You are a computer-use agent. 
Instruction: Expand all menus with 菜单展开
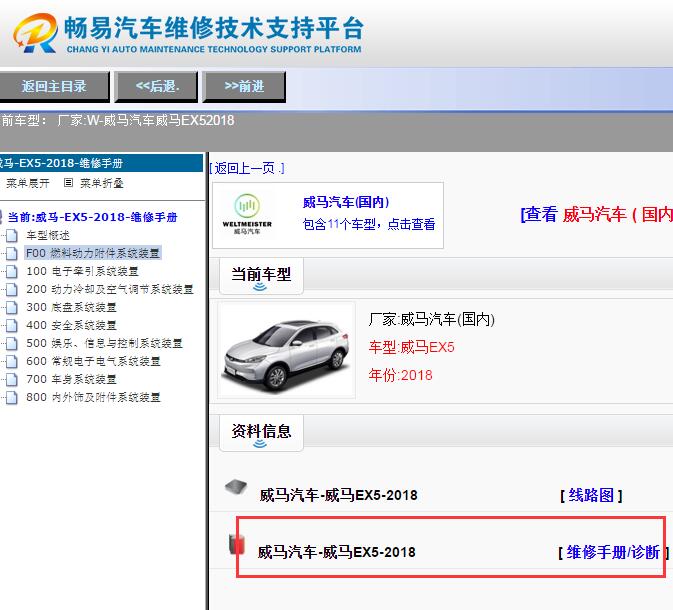point(27,183)
